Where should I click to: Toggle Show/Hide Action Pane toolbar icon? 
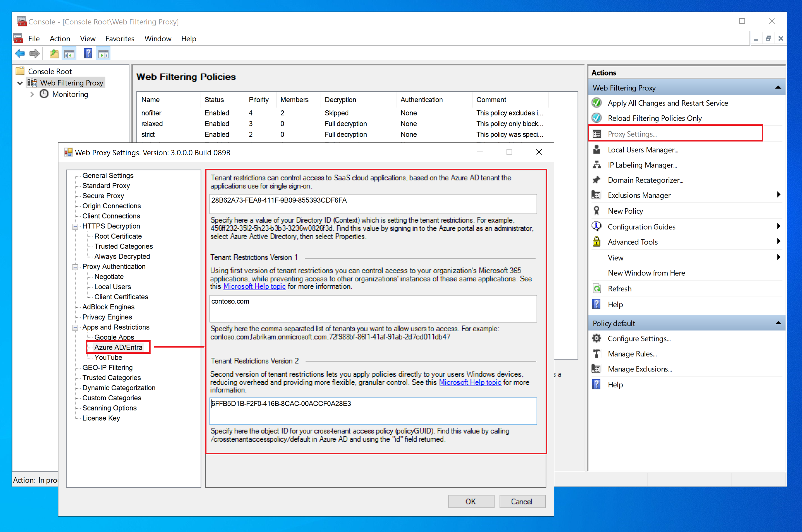[x=103, y=54]
